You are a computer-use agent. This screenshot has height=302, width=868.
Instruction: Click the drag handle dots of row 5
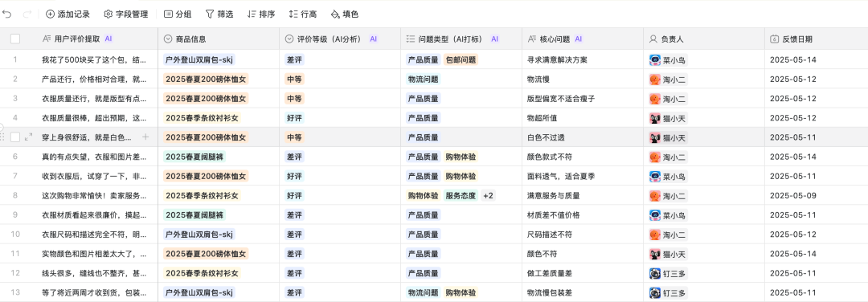tap(2, 137)
